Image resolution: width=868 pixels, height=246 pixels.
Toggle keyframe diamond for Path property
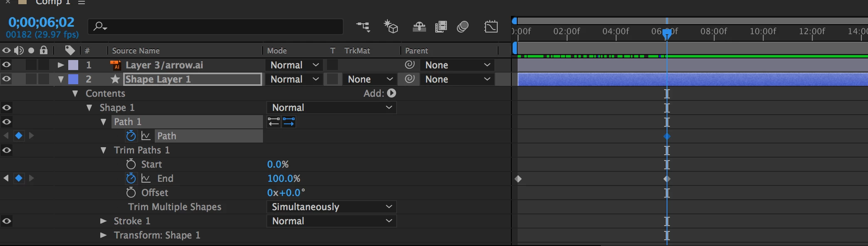(19, 136)
